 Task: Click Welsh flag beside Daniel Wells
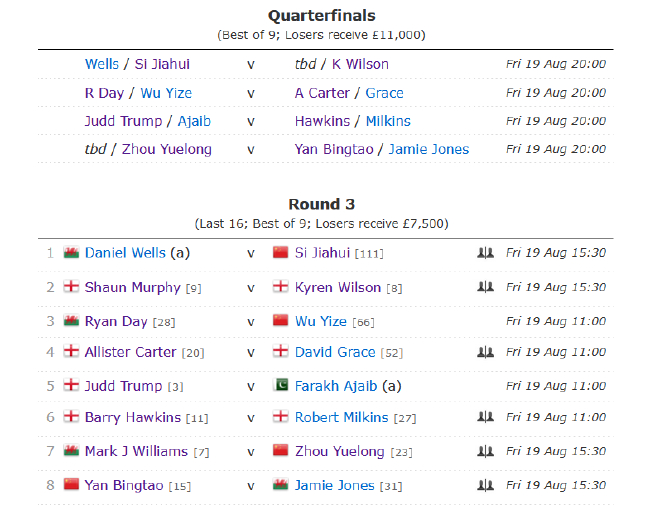tap(71, 254)
